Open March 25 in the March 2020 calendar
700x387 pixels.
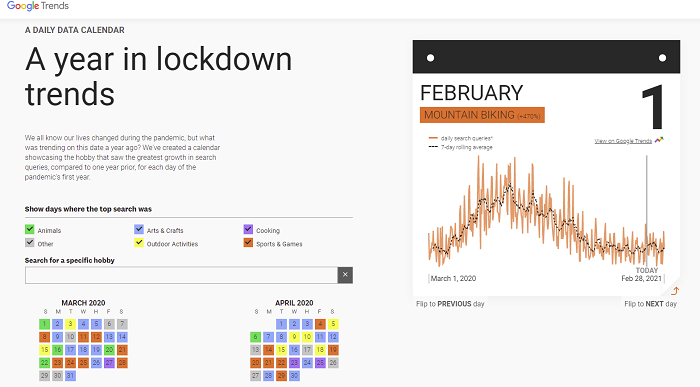(83, 363)
